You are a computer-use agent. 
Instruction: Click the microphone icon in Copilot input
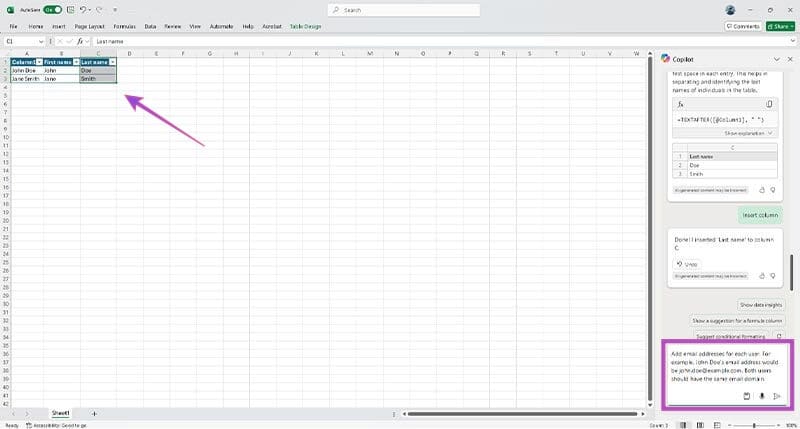(762, 397)
